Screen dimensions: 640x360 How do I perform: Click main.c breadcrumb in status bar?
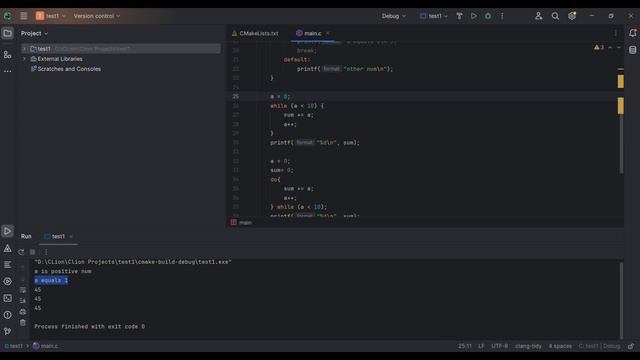(x=46, y=346)
